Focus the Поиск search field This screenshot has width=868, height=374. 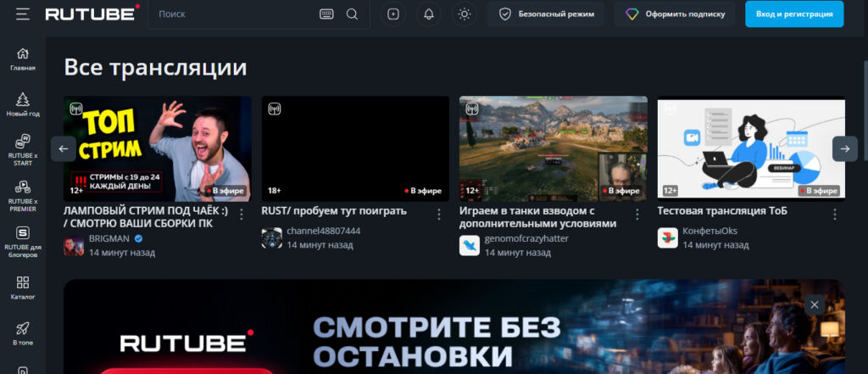click(232, 14)
